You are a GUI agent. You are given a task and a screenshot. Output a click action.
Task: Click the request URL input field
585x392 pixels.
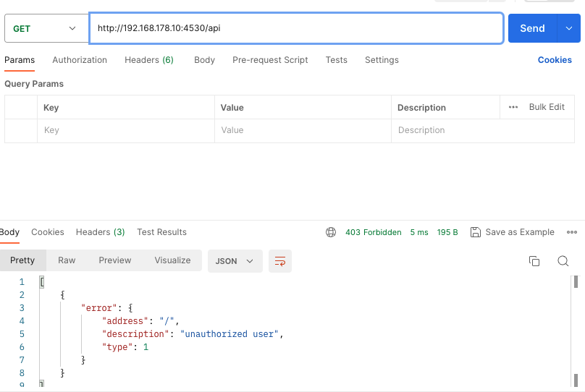295,28
